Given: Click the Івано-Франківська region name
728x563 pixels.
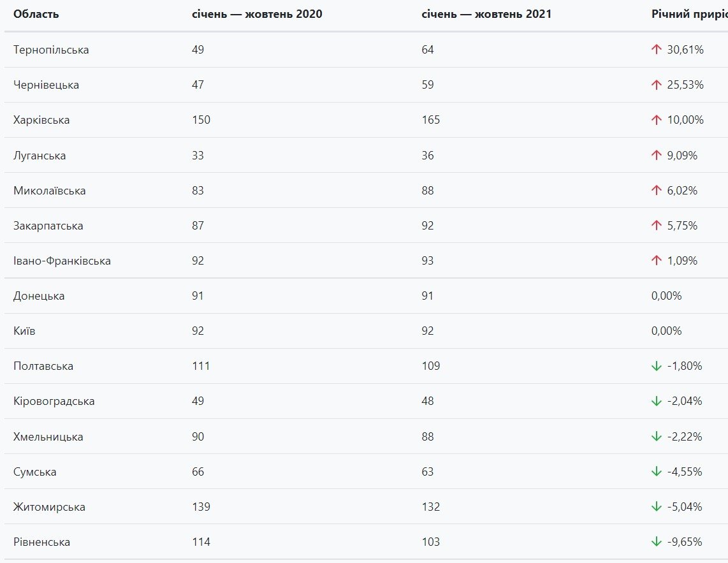Looking at the screenshot, I should point(62,261).
